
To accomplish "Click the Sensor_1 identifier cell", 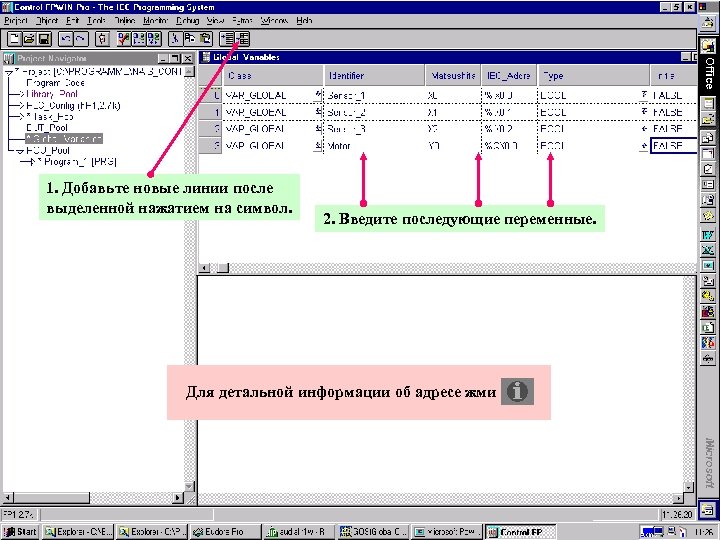I will coord(374,95).
